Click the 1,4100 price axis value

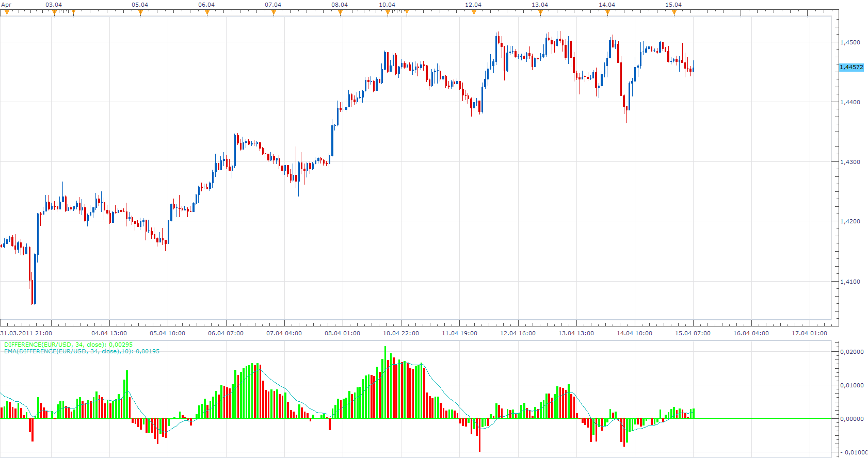coord(850,282)
